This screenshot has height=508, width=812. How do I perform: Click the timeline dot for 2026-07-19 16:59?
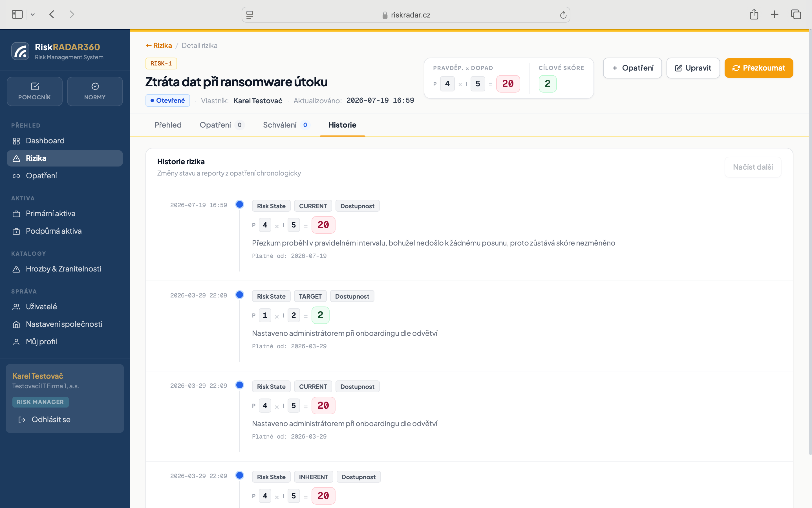point(240,204)
